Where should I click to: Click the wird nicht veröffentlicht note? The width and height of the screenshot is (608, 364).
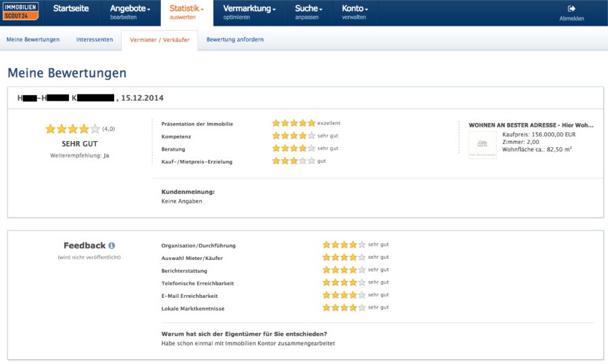89,257
